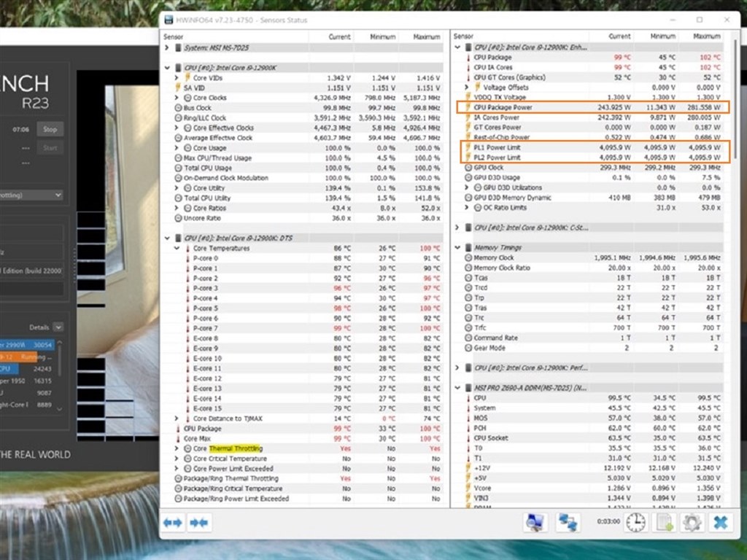
Task: Open sensor settings with the gear icon
Action: click(x=691, y=522)
